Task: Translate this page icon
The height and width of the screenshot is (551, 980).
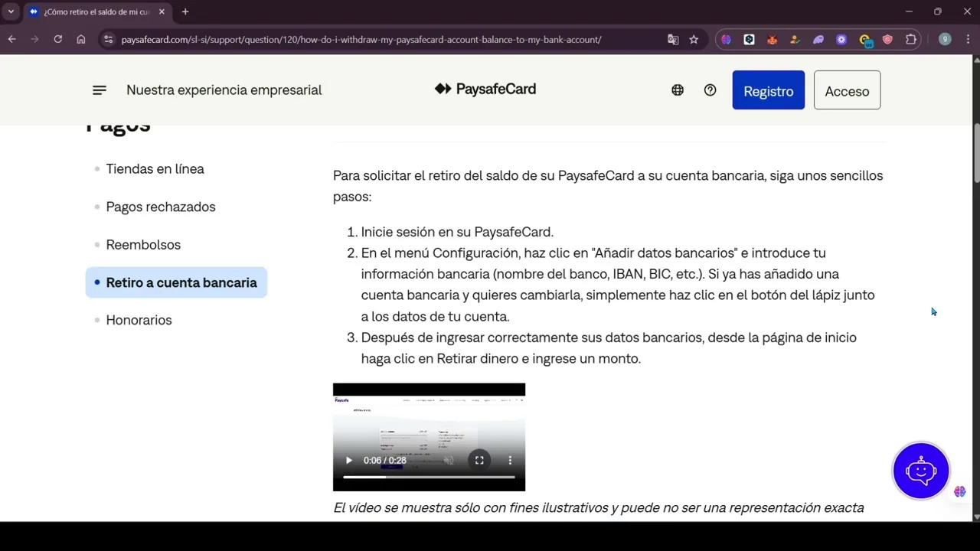Action: (673, 39)
